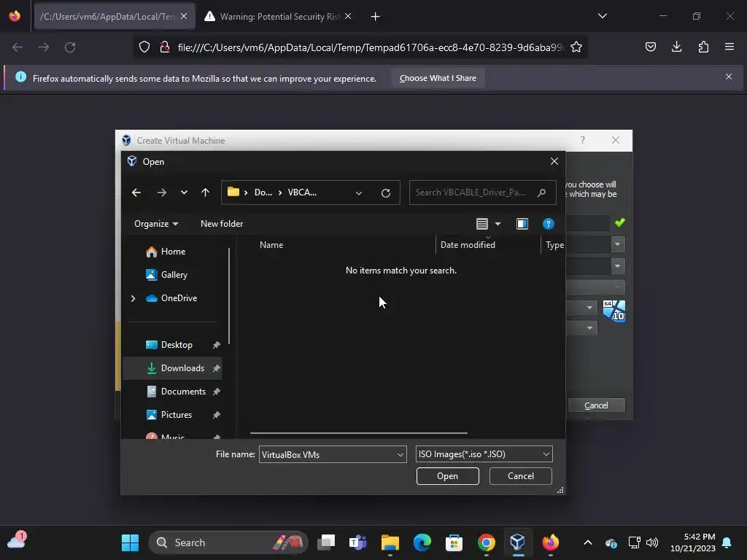Click the Firefox address bar URL
The image size is (747, 560).
(370, 47)
